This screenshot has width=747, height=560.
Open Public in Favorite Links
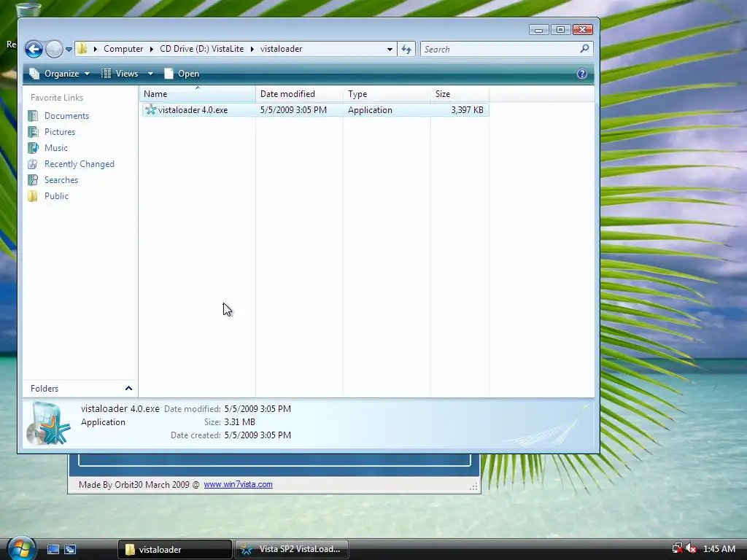(56, 196)
